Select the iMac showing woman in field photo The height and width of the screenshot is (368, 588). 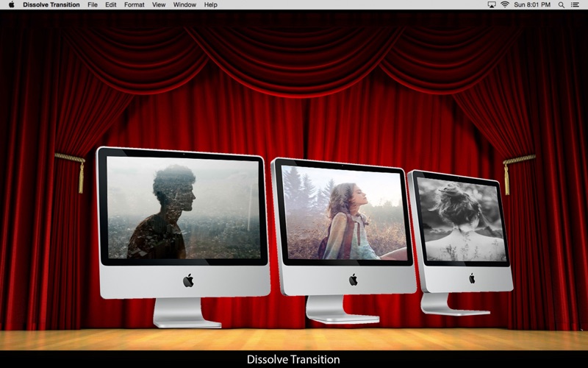click(x=343, y=241)
